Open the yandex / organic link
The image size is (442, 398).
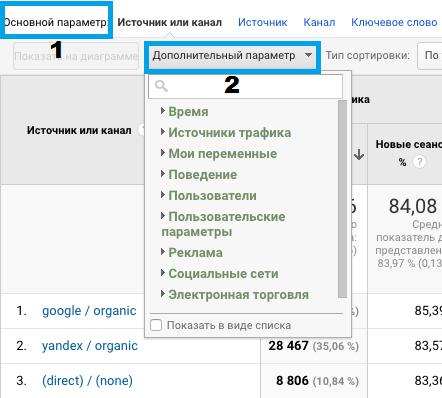[x=90, y=346]
